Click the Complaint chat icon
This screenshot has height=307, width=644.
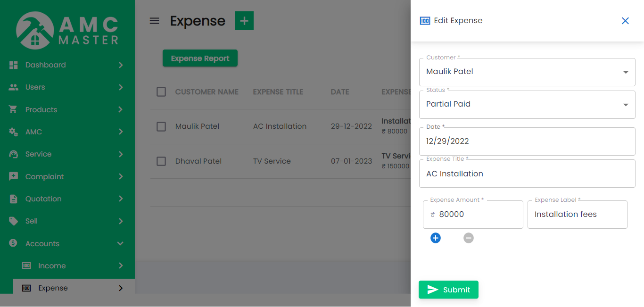pyautogui.click(x=14, y=176)
